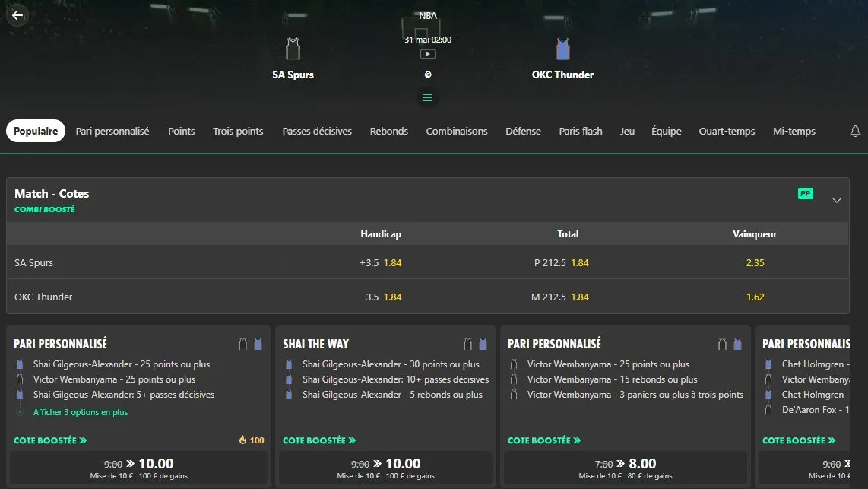Select total under M 212.5 odds
The width and height of the screenshot is (868, 489).
(x=559, y=297)
